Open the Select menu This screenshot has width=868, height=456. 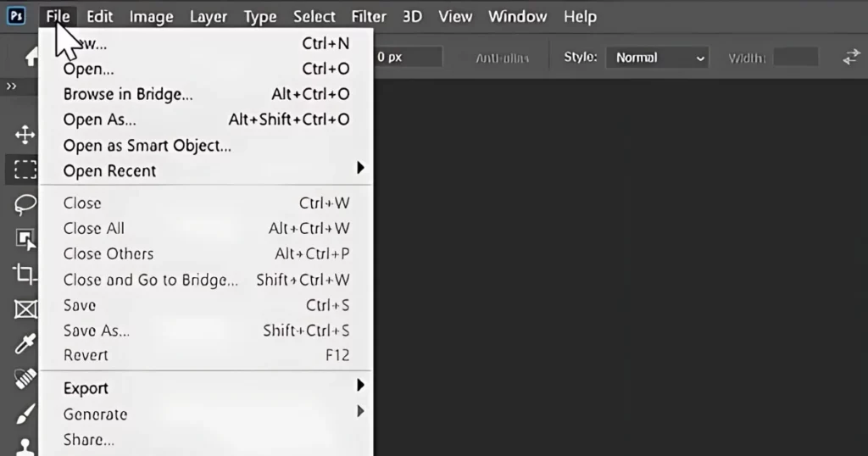click(314, 17)
